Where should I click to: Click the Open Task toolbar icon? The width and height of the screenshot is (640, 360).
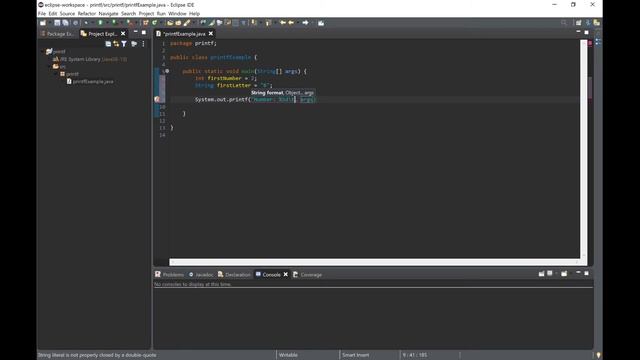178,23
